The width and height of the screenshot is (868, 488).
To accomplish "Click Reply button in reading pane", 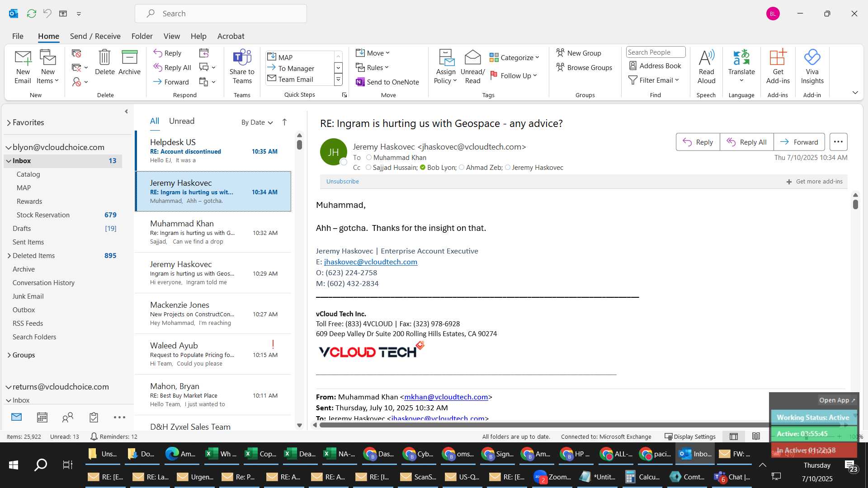I will (x=698, y=142).
